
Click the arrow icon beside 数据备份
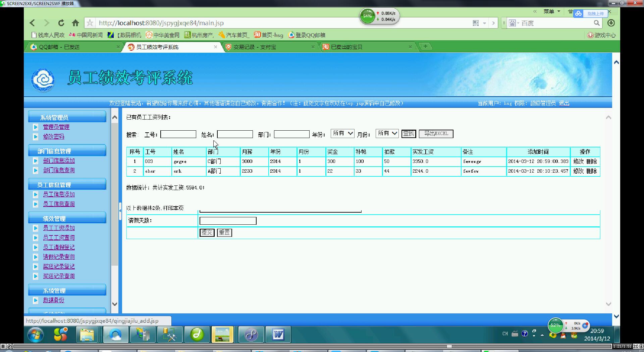[36, 300]
